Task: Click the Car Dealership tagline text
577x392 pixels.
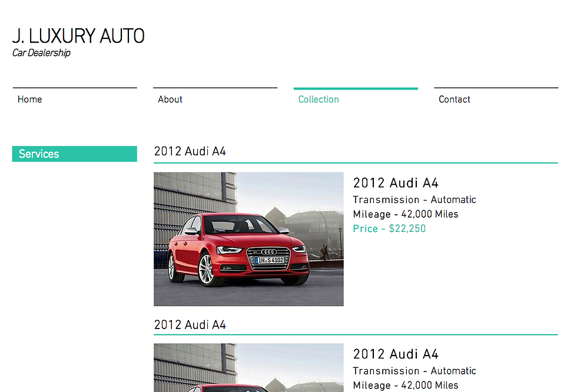Action: 41,53
